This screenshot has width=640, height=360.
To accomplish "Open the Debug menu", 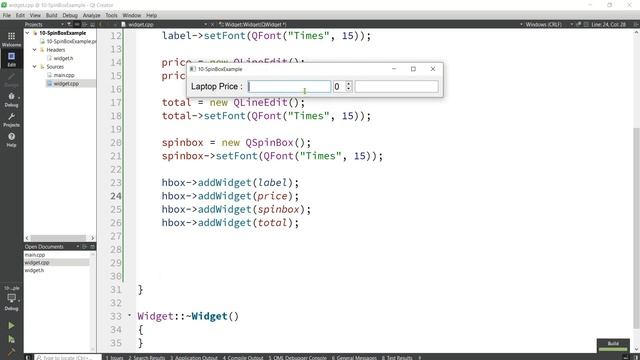I will (70, 16).
